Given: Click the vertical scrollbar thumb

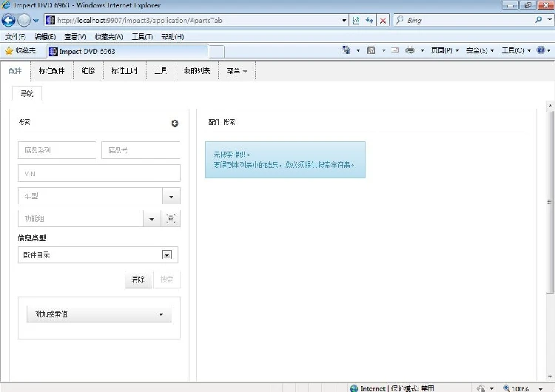Looking at the screenshot, I should click(x=550, y=202).
